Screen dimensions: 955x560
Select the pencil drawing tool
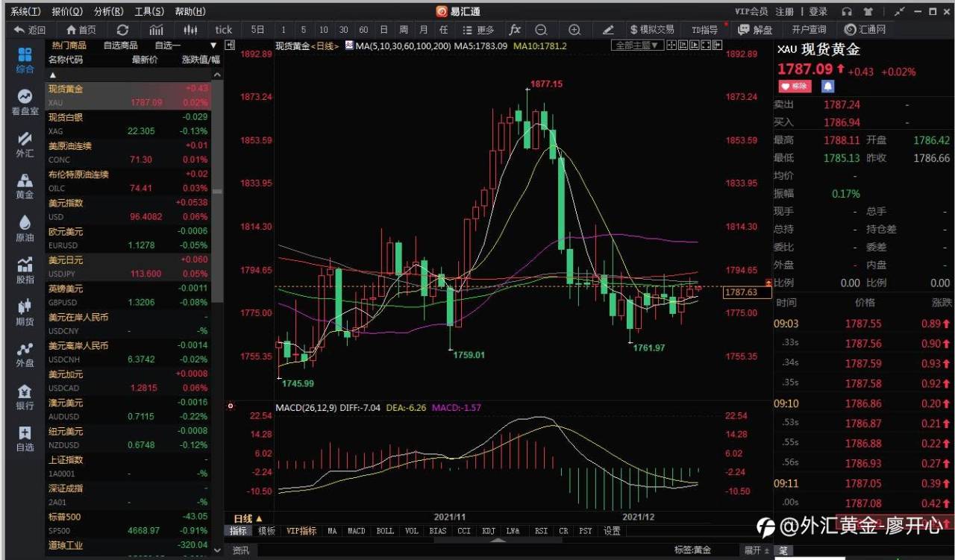(x=608, y=30)
